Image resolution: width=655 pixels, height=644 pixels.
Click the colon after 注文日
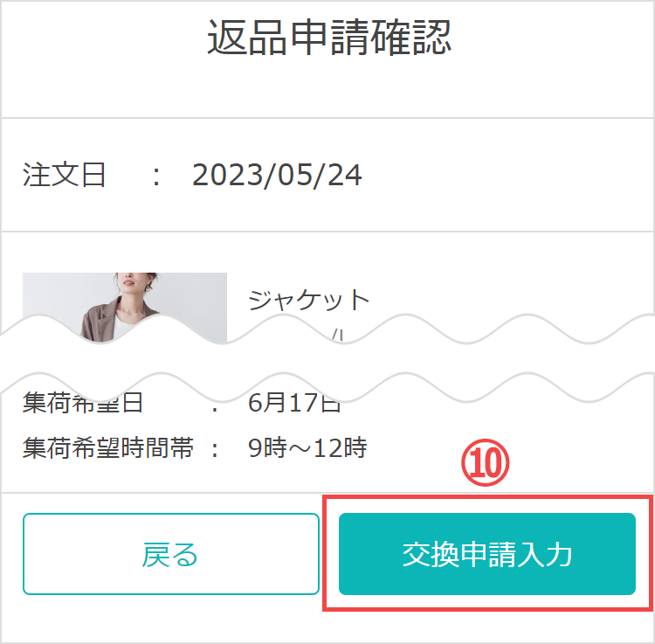click(155, 177)
